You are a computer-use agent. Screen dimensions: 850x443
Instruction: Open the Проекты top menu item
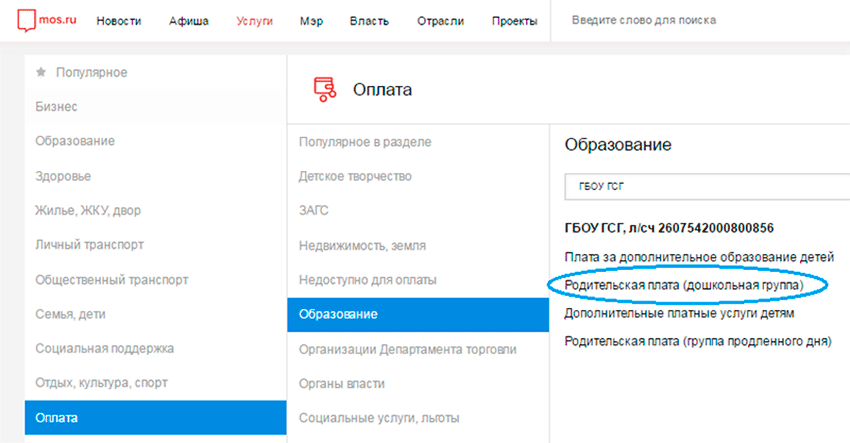click(514, 21)
